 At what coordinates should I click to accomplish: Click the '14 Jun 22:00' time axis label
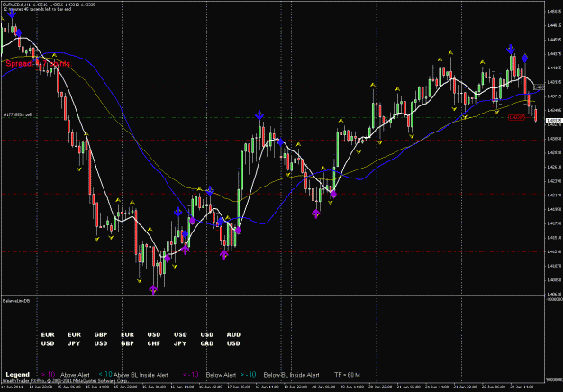click(x=41, y=387)
